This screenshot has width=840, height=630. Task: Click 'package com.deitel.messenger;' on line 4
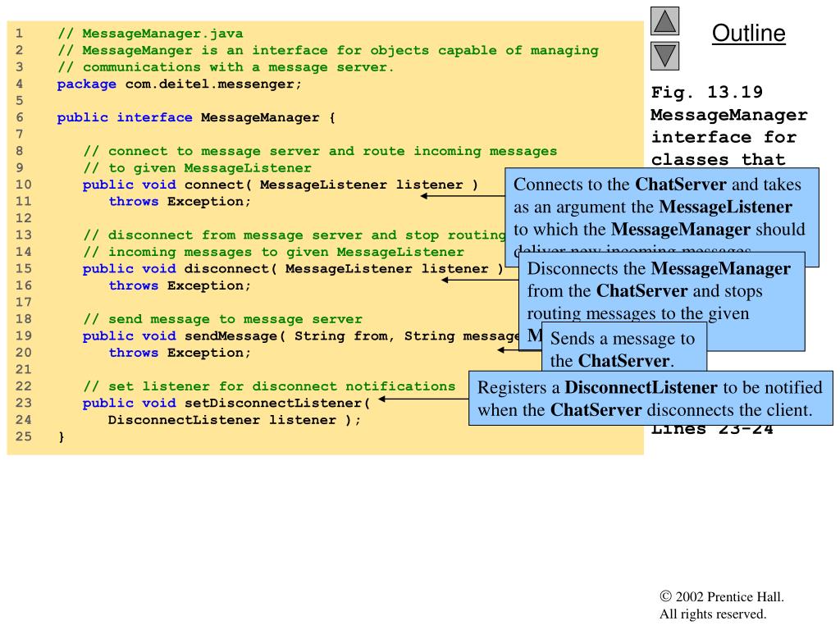click(x=180, y=84)
